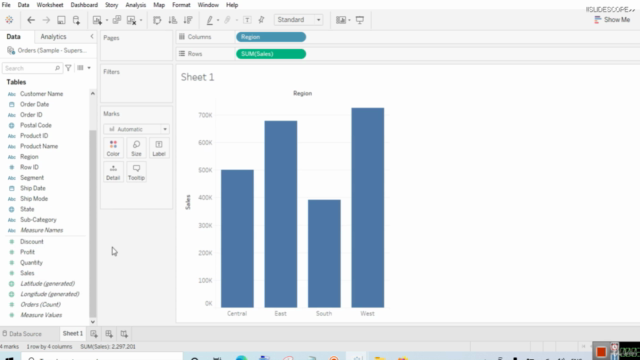Switch to the Data tab
This screenshot has width=640, height=360.
(x=13, y=37)
